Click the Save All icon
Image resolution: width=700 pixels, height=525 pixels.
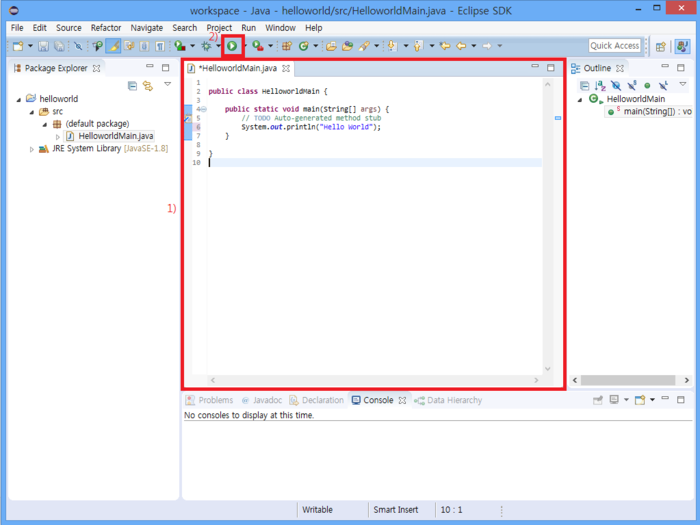tap(59, 46)
